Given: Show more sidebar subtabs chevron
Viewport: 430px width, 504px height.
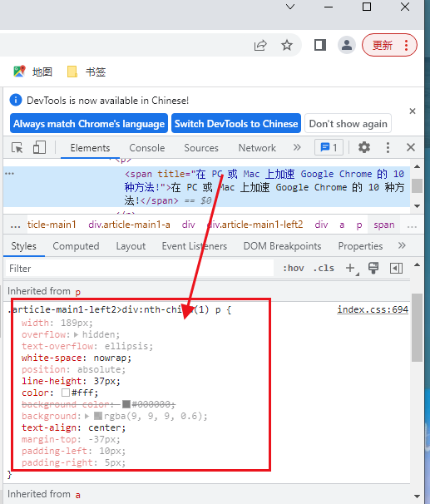Looking at the screenshot, I should (402, 245).
